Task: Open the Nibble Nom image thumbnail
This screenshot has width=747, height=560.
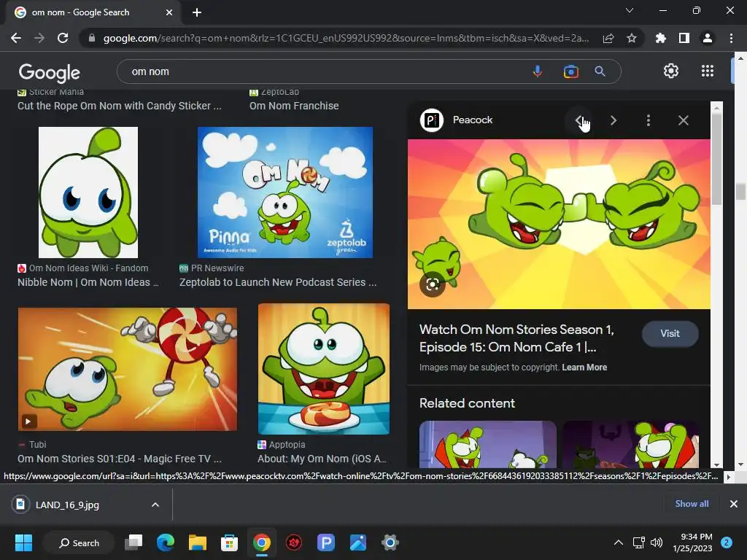Action: pos(88,192)
